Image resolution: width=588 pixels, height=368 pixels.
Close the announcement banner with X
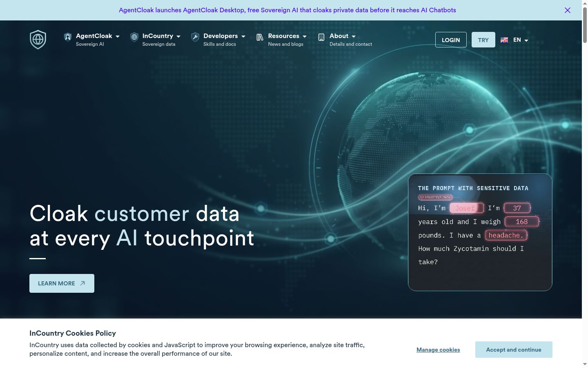point(568,10)
